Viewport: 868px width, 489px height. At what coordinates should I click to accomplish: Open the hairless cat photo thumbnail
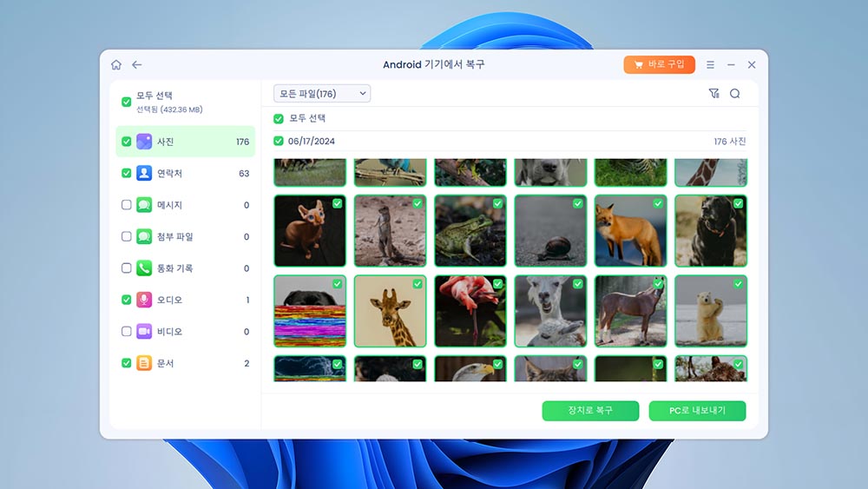[310, 230]
